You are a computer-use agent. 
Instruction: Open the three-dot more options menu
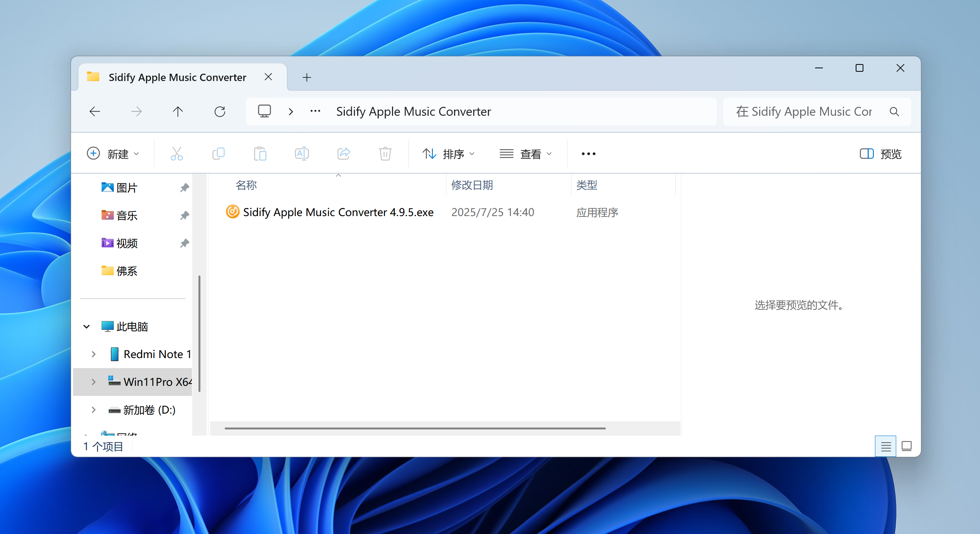click(588, 154)
